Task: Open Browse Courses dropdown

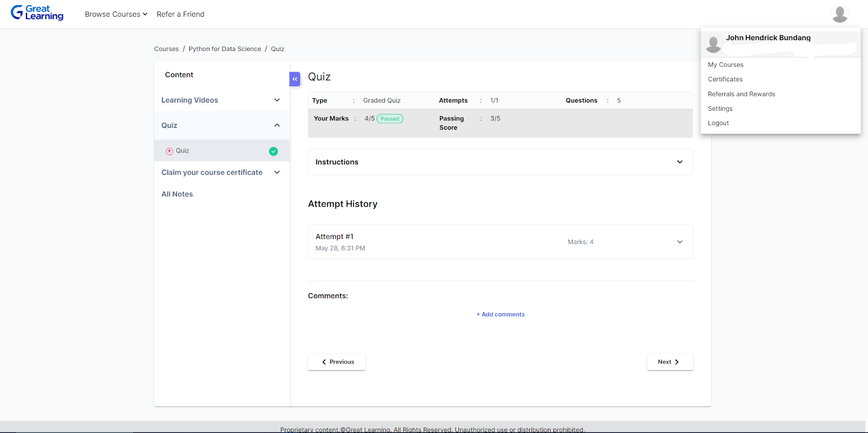Action: point(116,14)
